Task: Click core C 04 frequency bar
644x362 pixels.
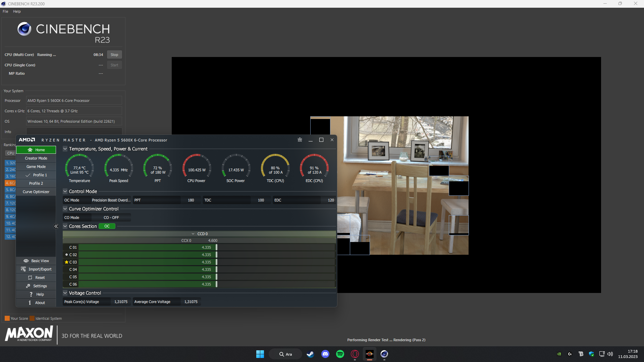Action: coord(207,269)
